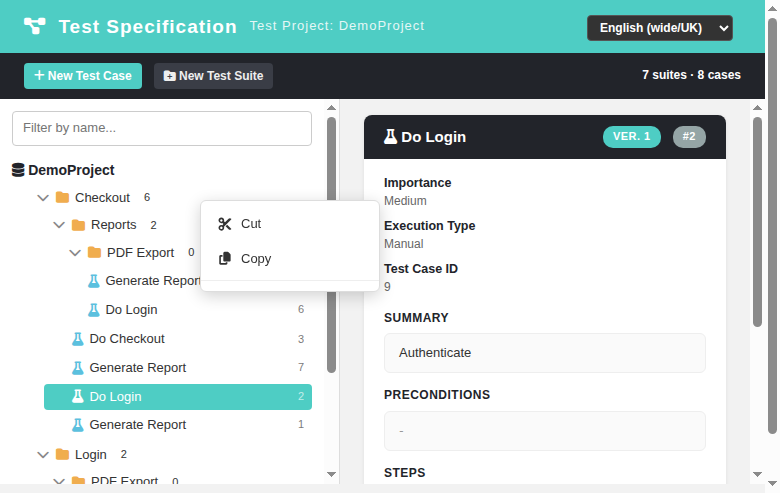780x493 pixels.
Task: Click the folder-plus icon on New Test Suite
Action: (170, 76)
